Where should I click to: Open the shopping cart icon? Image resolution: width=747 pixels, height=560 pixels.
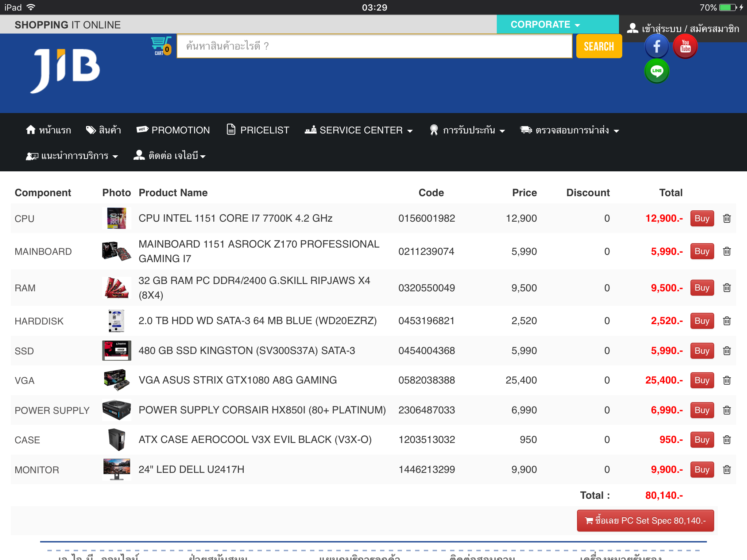161,46
